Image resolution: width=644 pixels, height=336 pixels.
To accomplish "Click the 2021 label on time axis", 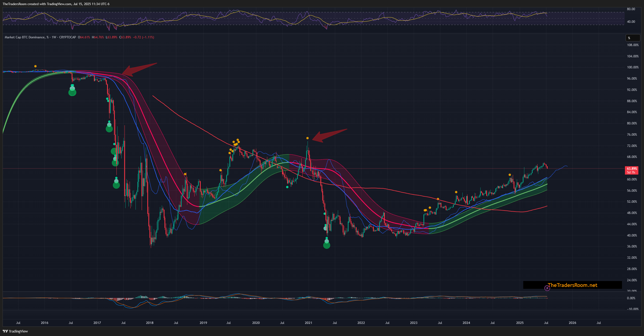I will coord(308,323).
